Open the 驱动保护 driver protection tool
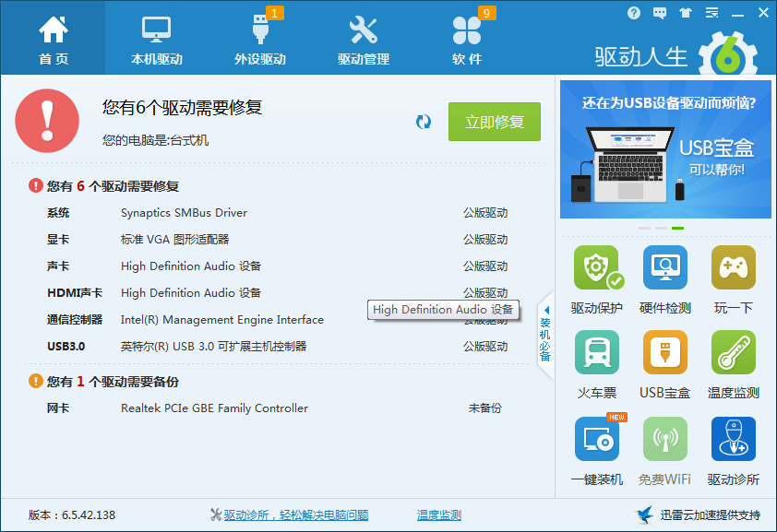777x532 pixels. [x=597, y=269]
